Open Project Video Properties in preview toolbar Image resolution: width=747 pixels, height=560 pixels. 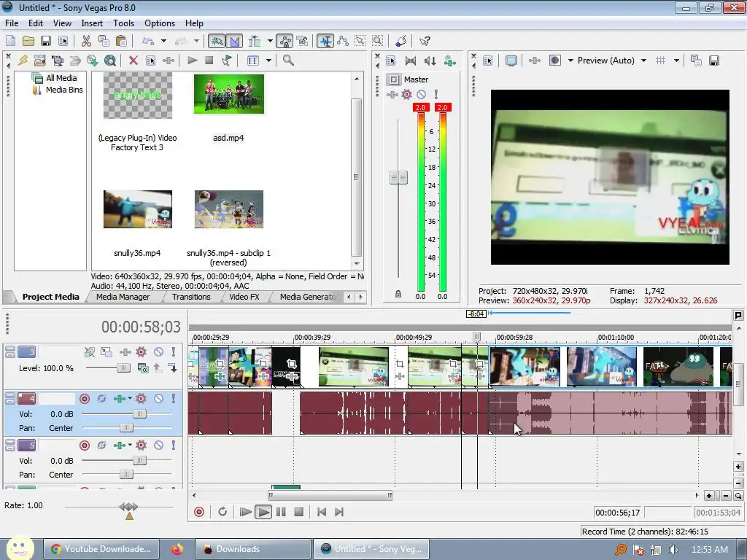coord(488,61)
